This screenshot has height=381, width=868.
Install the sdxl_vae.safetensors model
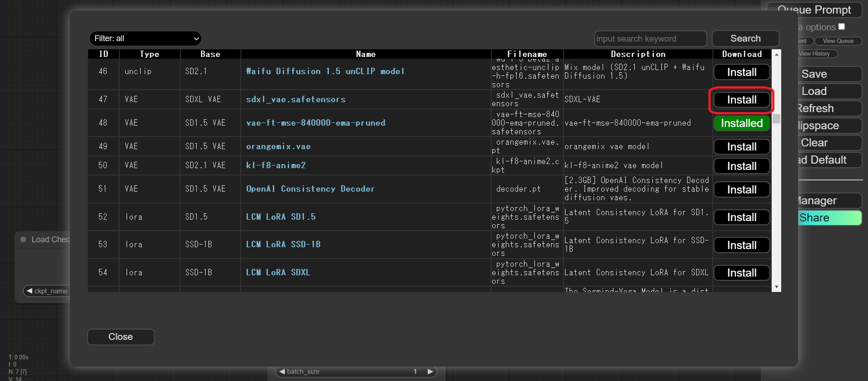pos(741,100)
